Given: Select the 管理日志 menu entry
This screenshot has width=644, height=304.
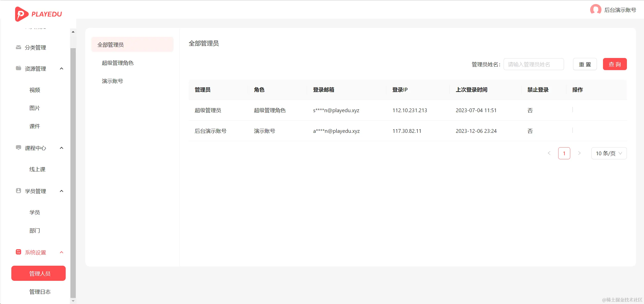Looking at the screenshot, I should click(40, 291).
